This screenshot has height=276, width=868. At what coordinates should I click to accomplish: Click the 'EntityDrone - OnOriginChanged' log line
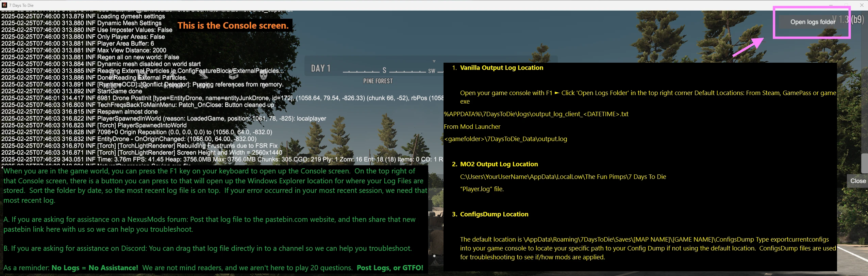[x=129, y=139]
